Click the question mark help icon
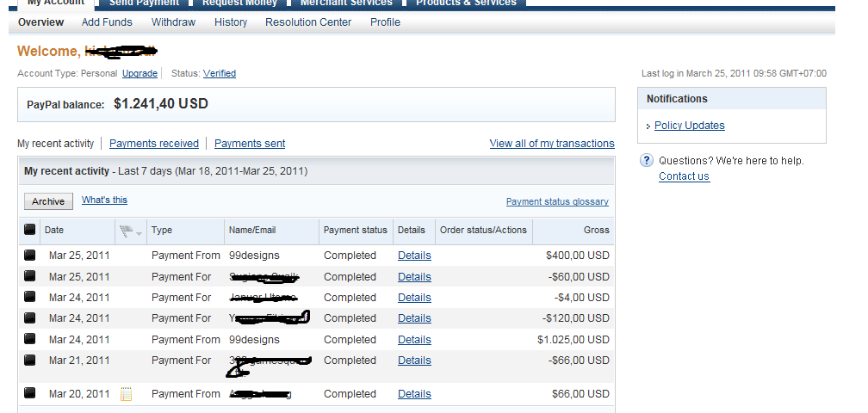Image resolution: width=868 pixels, height=413 pixels. tap(646, 161)
